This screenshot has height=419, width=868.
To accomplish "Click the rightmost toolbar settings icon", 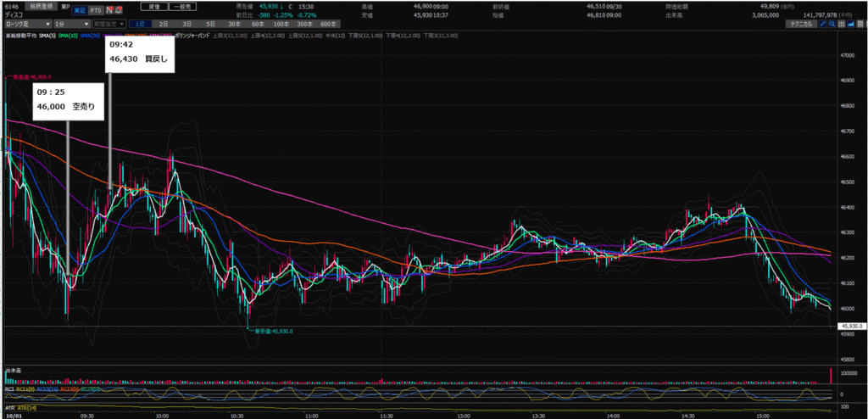I will (860, 25).
